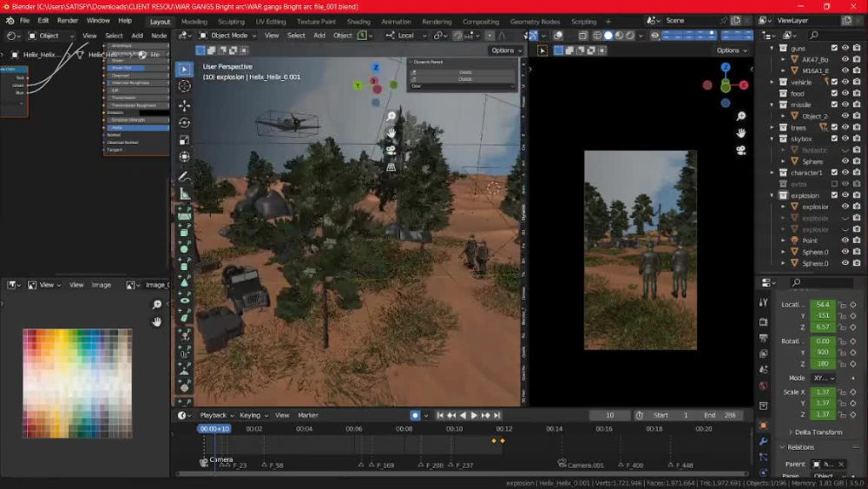Click the Z axis on left viewport gizmo
This screenshot has height=489, width=868.
376,68
